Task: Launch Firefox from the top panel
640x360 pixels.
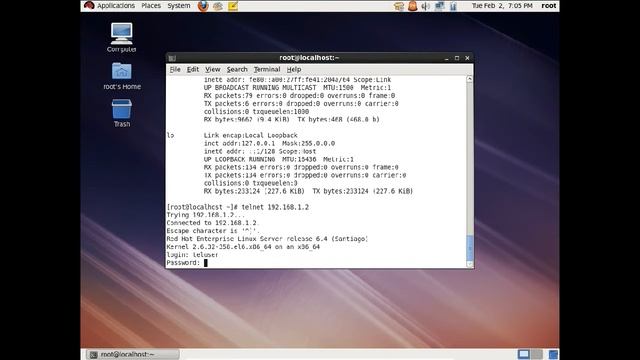Action: 203,6
